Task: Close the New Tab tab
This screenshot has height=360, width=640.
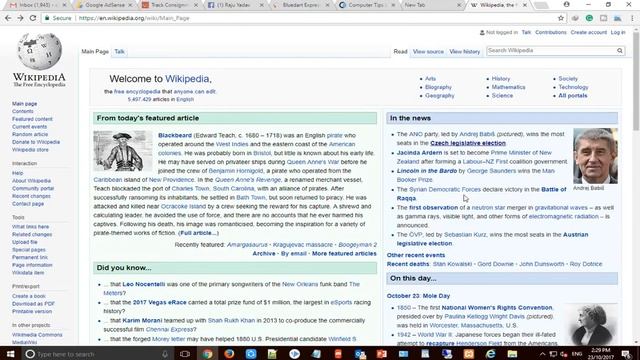Action: (459, 5)
